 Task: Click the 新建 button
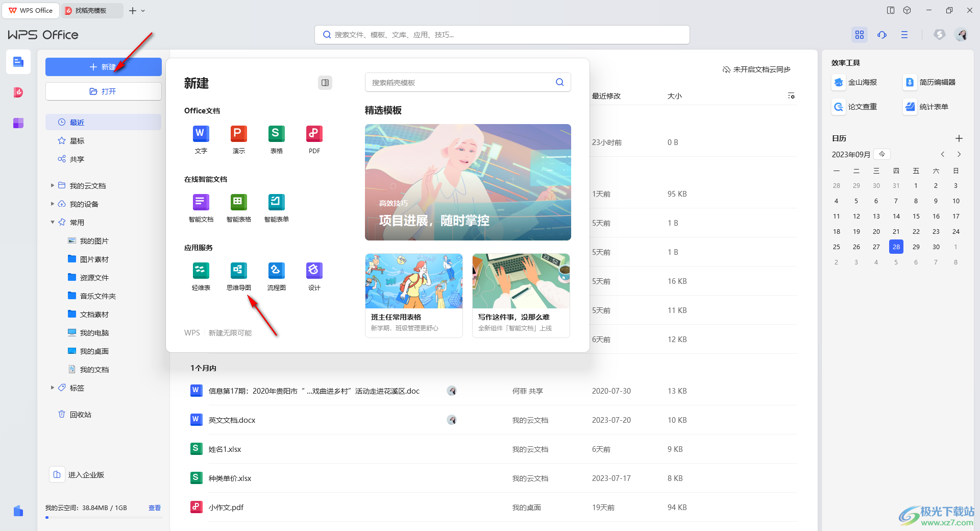pyautogui.click(x=103, y=67)
